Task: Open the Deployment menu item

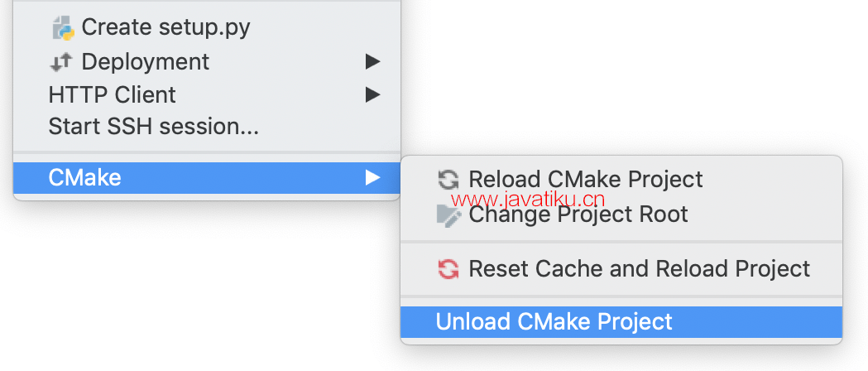Action: click(x=207, y=61)
